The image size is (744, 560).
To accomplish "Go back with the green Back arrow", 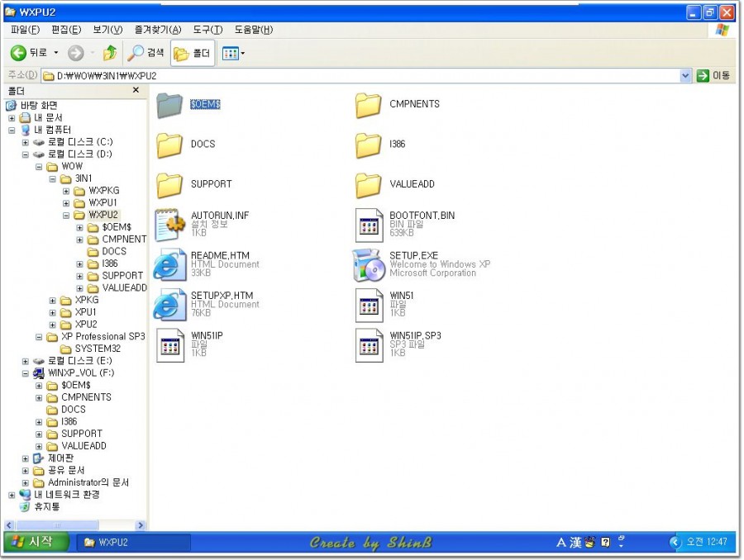I will pos(18,53).
